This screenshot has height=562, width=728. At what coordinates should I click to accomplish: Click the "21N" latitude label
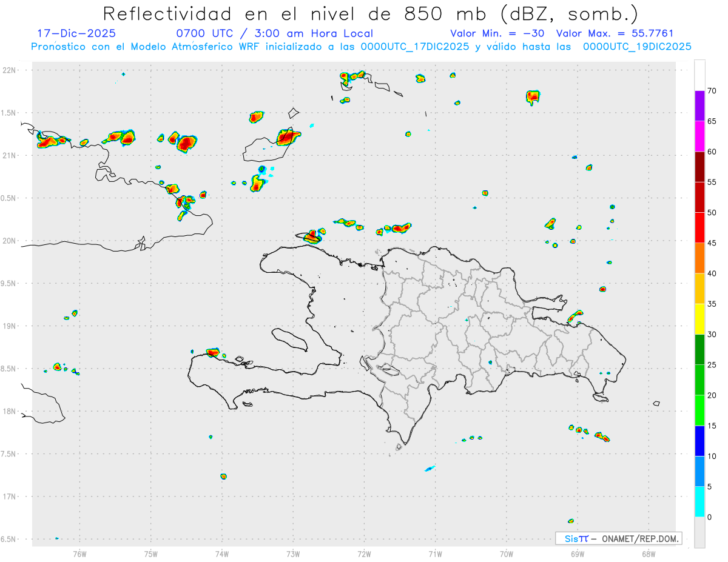pos(10,155)
